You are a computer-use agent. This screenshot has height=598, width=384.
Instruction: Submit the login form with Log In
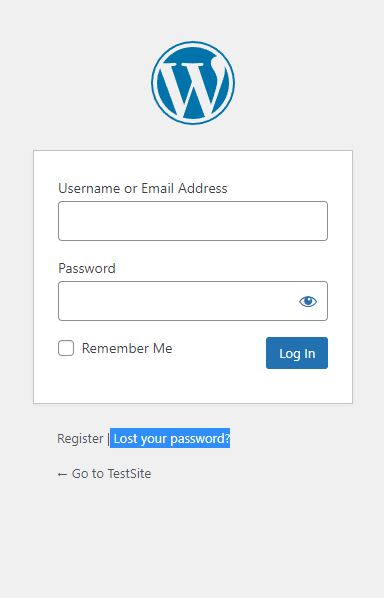click(297, 353)
